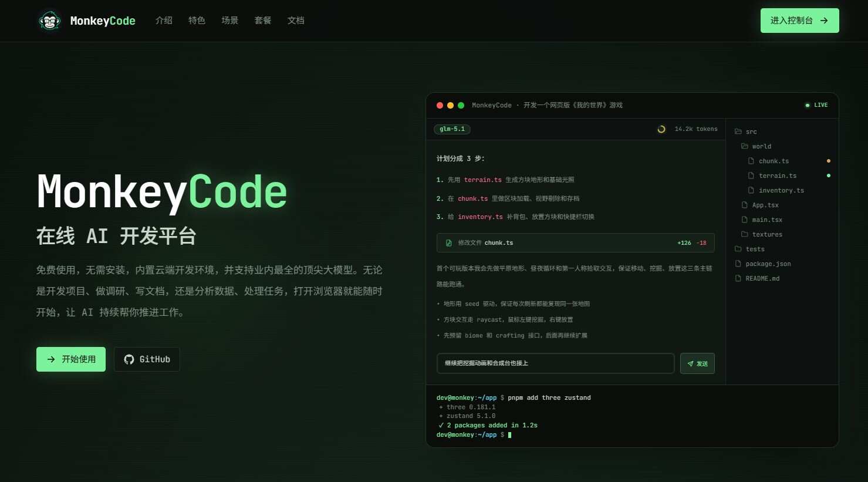The image size is (868, 482).
Task: Click the orange modified dot next to chunk.ts
Action: tap(828, 161)
